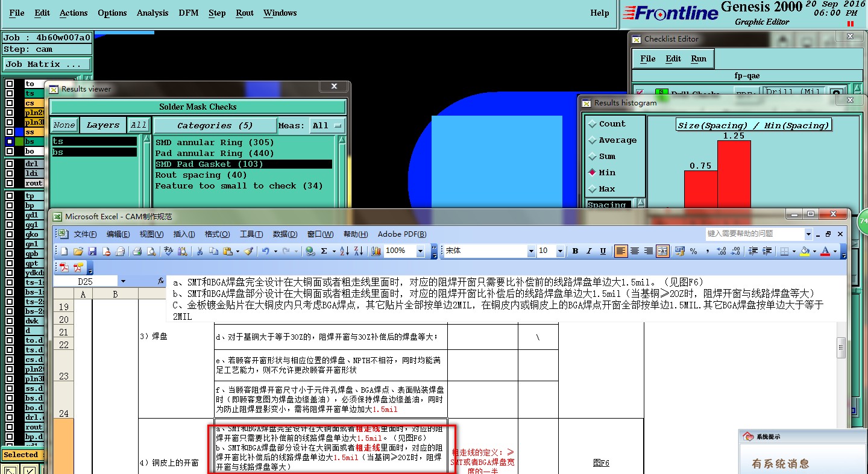
Task: Insert hyperlink globe icon in Excel
Action: [310, 251]
